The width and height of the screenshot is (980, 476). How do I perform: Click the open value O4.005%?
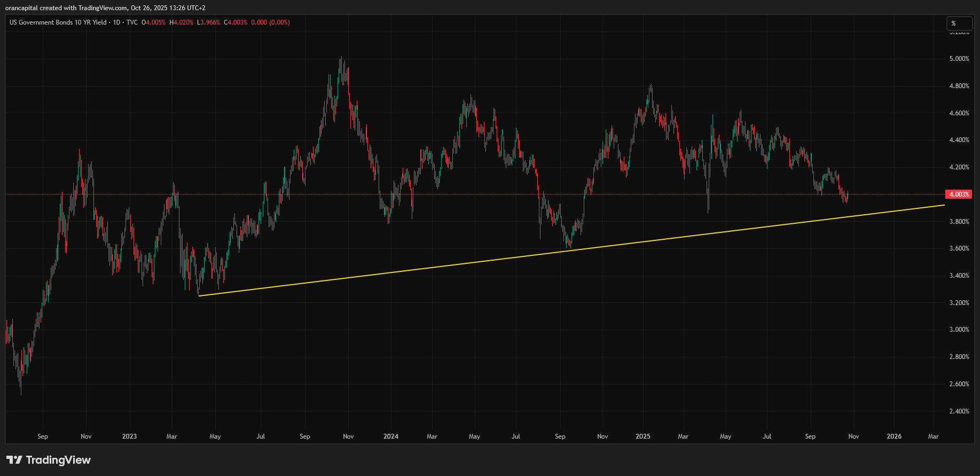[154, 22]
